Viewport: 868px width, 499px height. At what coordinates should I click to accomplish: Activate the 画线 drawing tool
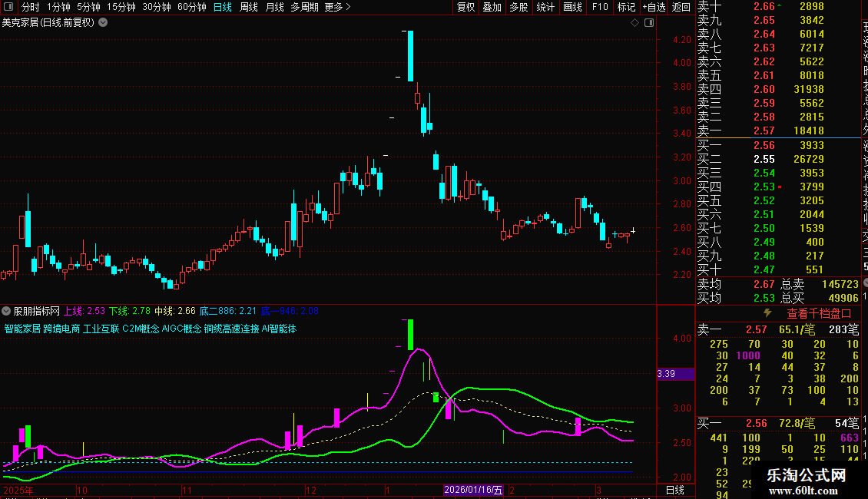tap(572, 7)
